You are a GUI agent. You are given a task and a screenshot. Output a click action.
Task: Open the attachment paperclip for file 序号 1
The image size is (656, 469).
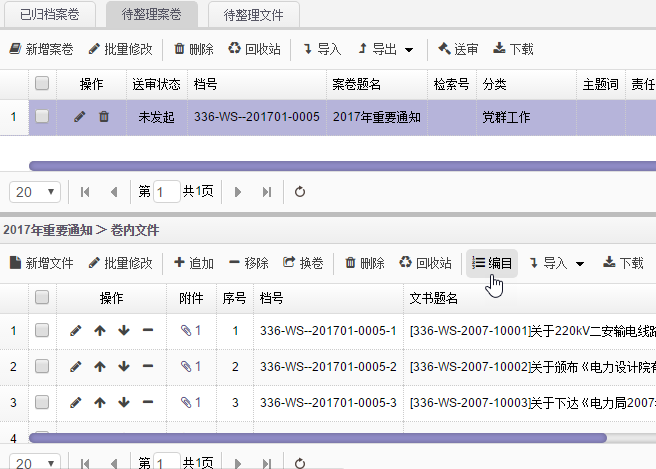(x=190, y=330)
